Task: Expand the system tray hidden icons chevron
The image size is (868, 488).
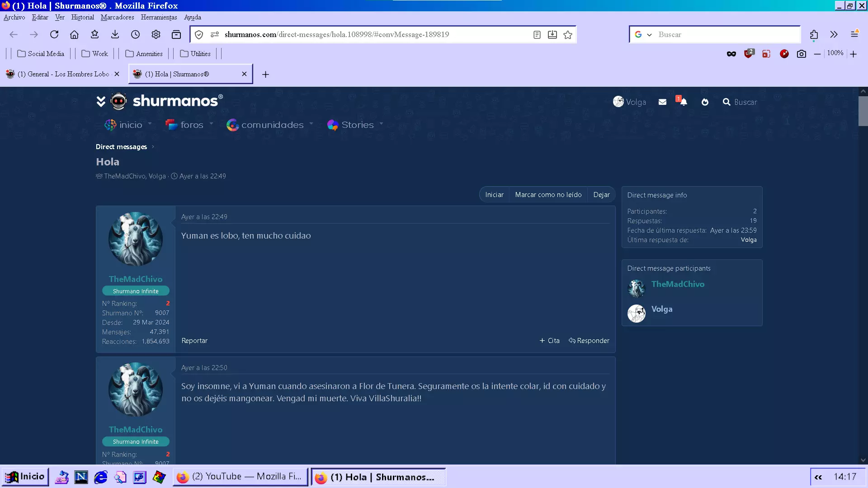Action: (818, 477)
